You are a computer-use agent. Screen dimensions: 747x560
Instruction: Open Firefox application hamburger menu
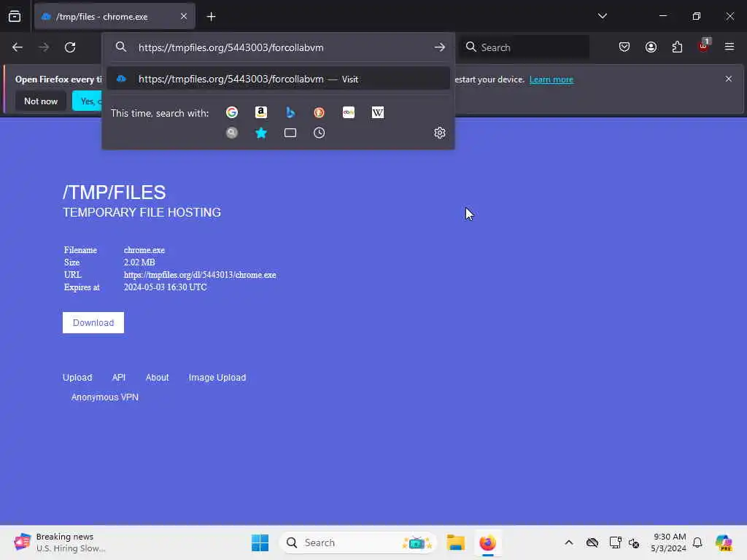coord(729,47)
